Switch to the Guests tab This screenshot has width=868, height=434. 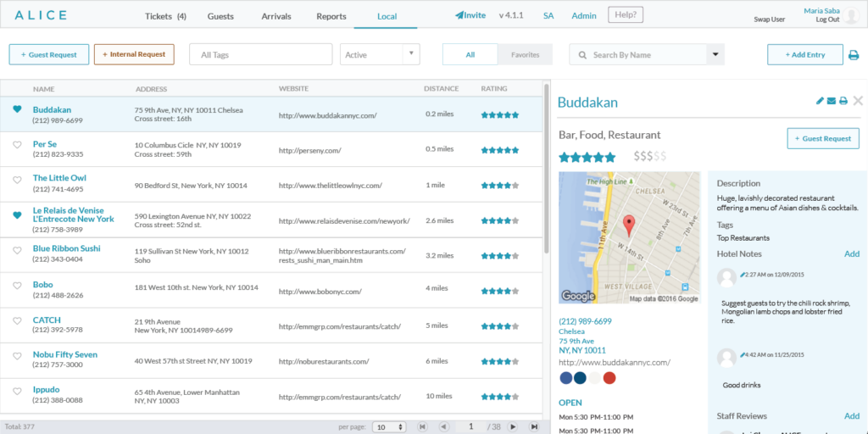pyautogui.click(x=220, y=16)
